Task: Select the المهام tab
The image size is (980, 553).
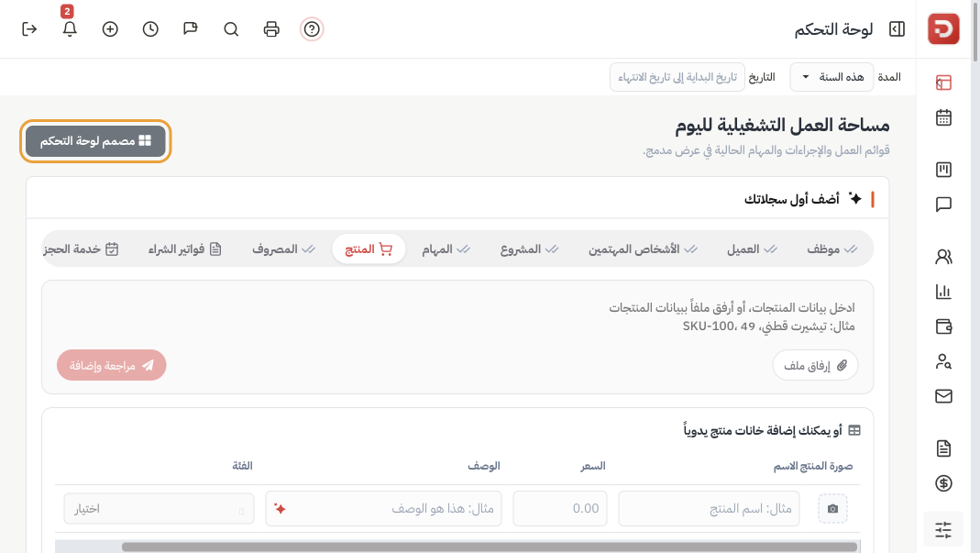Action: coord(445,249)
